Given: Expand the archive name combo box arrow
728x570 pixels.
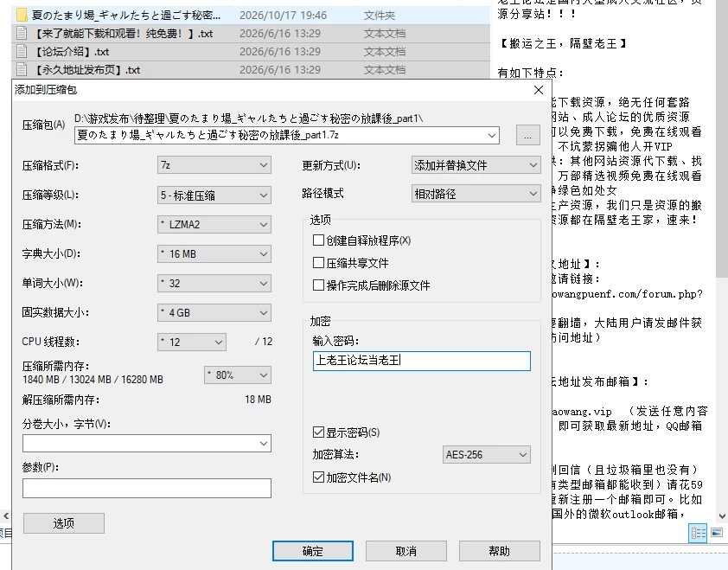Looking at the screenshot, I should [492, 135].
